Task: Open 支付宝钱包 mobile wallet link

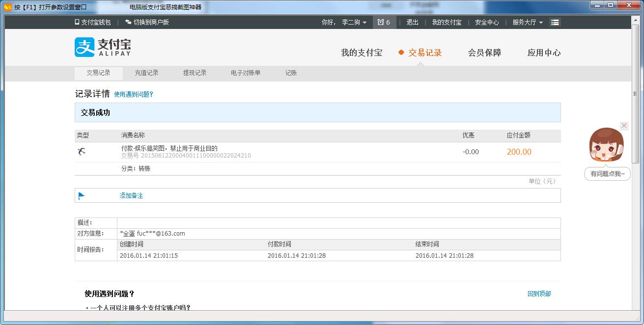Action: tap(93, 22)
